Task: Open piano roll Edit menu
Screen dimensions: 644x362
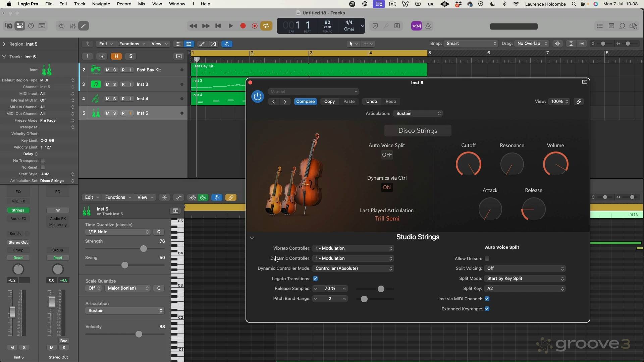Action: (92, 197)
